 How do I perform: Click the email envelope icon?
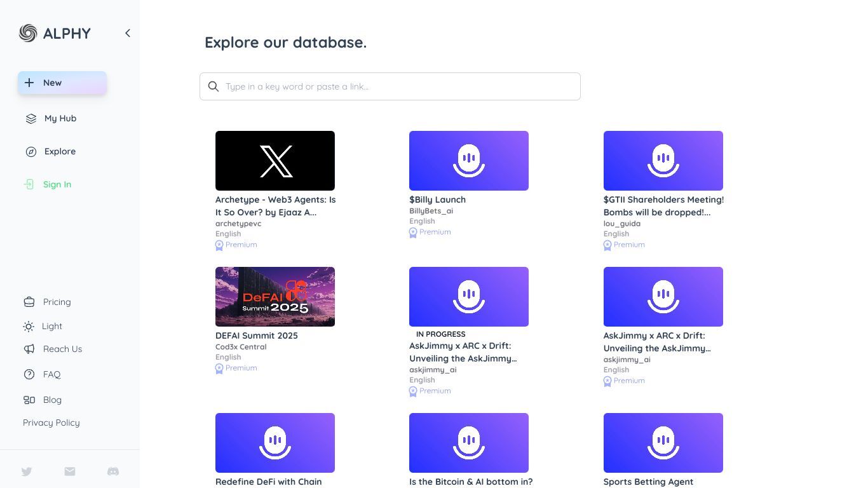point(70,471)
